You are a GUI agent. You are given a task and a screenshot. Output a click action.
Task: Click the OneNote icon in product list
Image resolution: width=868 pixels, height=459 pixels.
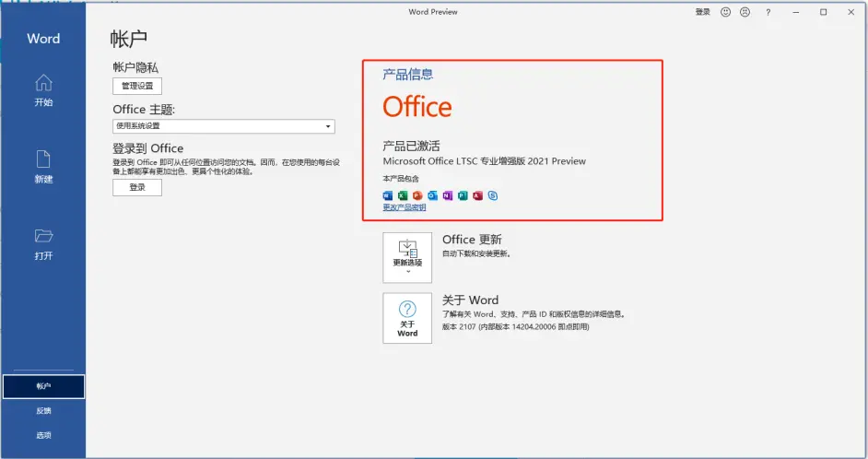[447, 195]
